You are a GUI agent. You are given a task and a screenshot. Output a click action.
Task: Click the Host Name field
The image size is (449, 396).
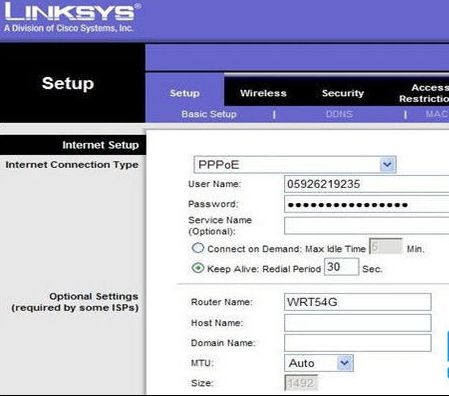358,323
